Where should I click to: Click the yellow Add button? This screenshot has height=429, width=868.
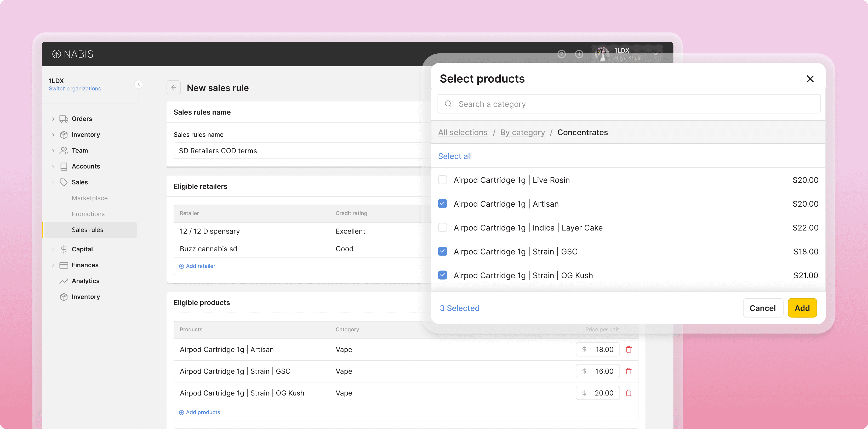tap(802, 308)
